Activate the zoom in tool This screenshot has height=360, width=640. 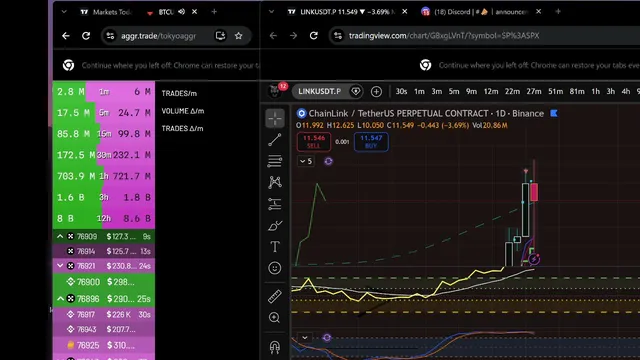[275, 318]
